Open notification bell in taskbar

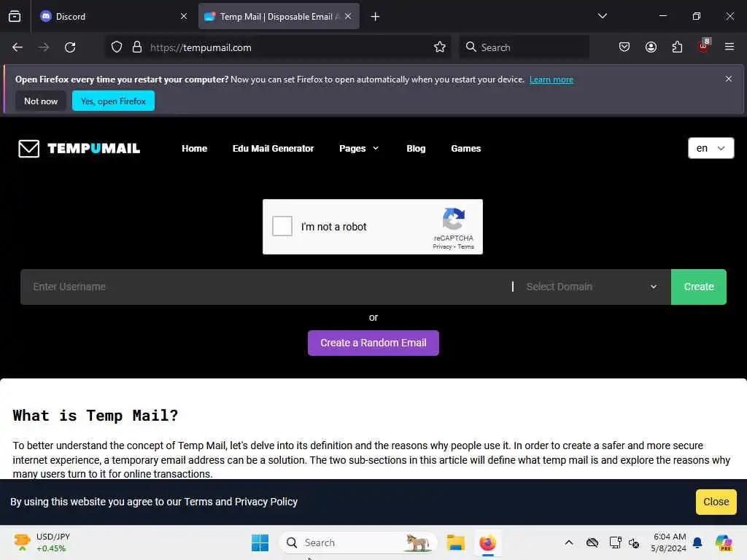(697, 542)
